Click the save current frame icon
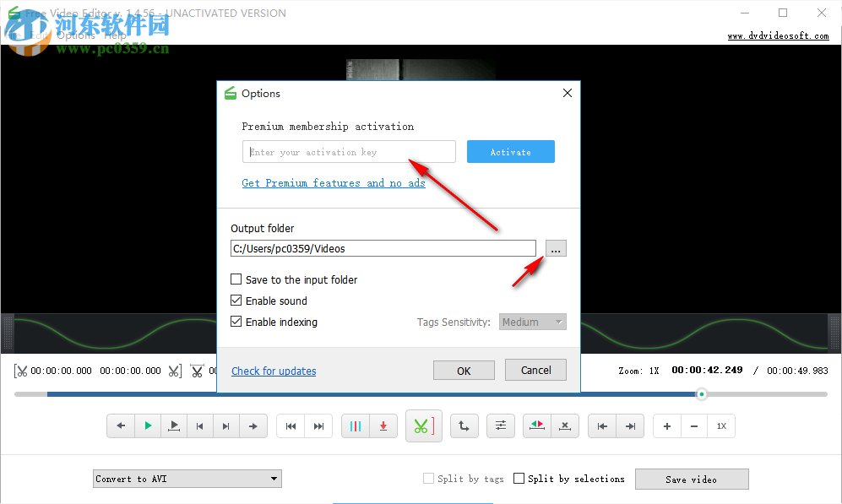This screenshot has width=842, height=504. [x=383, y=425]
